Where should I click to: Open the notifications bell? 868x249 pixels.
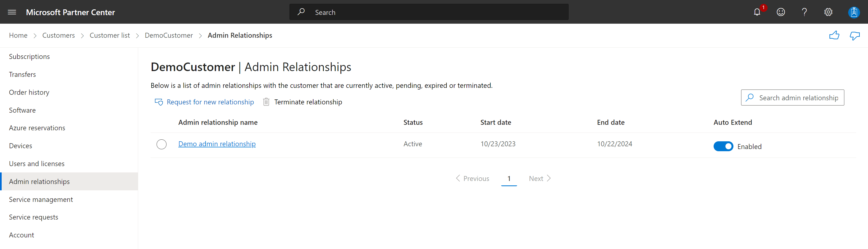tap(757, 12)
